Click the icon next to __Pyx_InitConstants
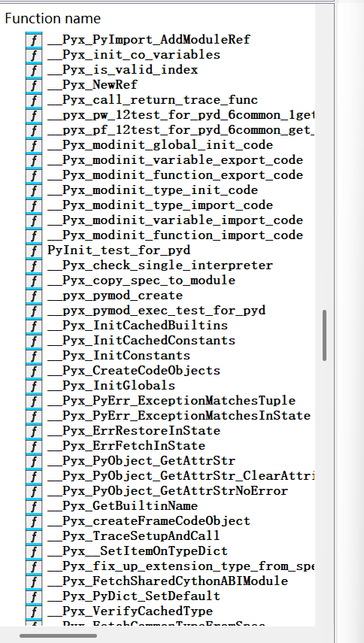364x643 pixels. click(34, 356)
